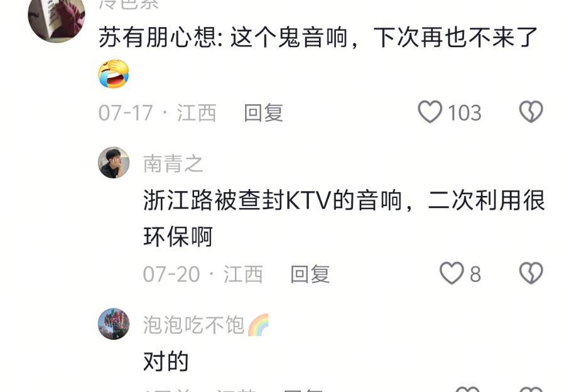This screenshot has height=392, width=569.
Task: Like 南青之's comment with 8 likes
Action: tap(452, 273)
